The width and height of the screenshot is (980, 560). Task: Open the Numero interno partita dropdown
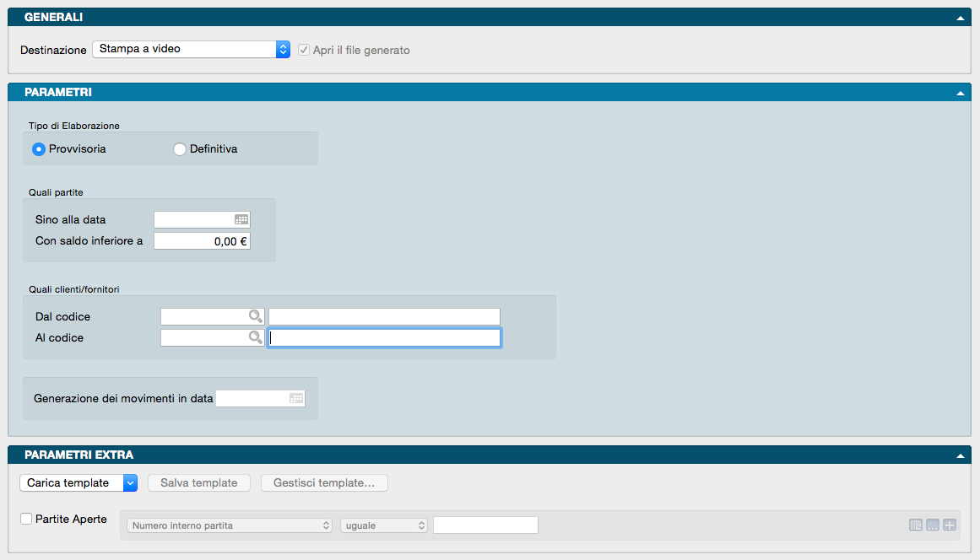(230, 525)
